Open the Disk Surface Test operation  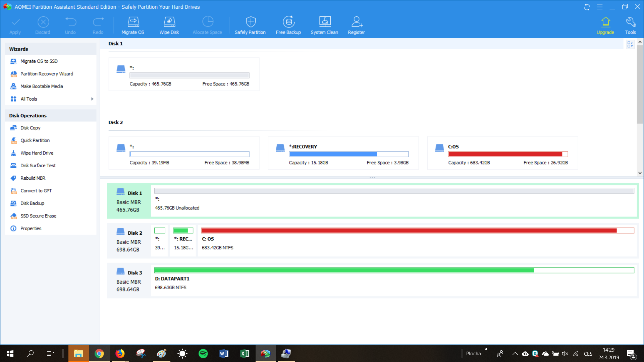[x=38, y=166]
